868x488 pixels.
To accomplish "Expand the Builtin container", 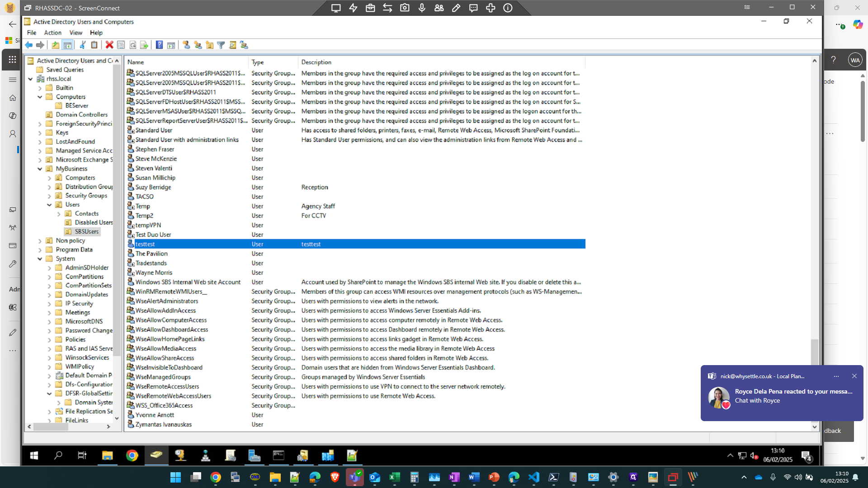I will [40, 88].
